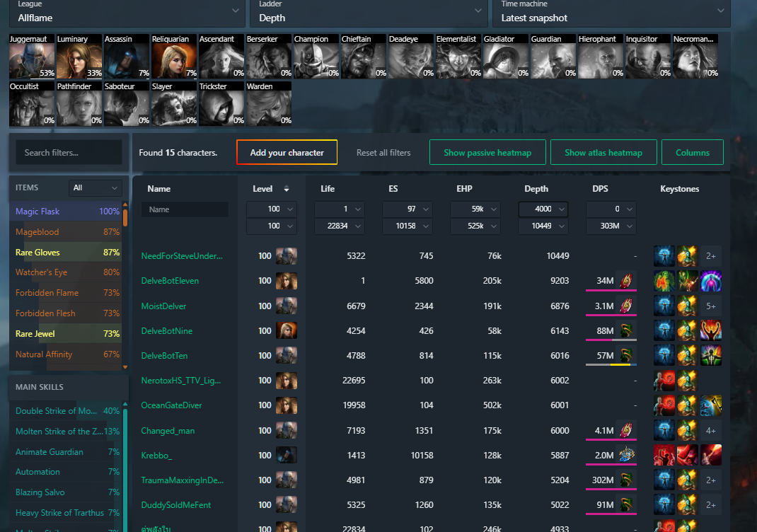Viewport: 757px width, 532px height.
Task: Select the Saboteur class portrait
Action: 127,103
